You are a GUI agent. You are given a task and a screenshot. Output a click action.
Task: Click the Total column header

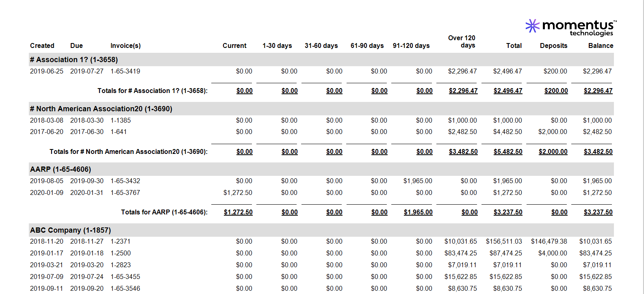[x=514, y=45]
